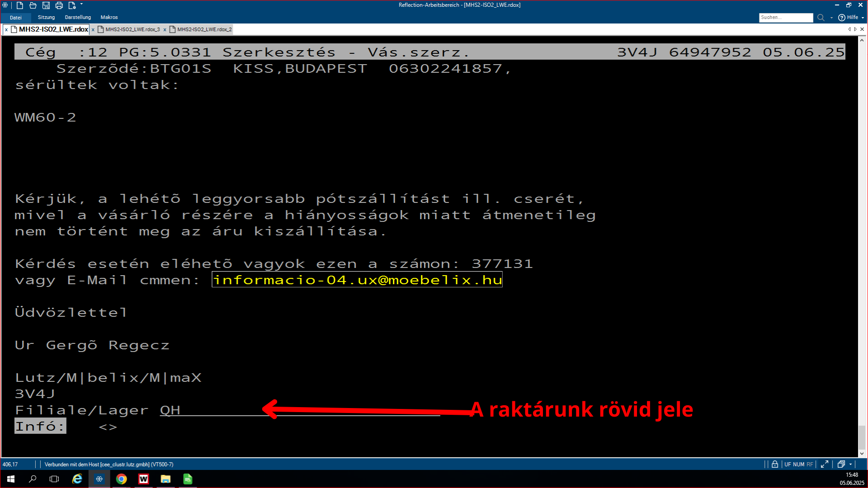The width and height of the screenshot is (868, 488).
Task: Switch to MHS2-ISO2_LWE.rdox_3 document tab
Action: 132,29
